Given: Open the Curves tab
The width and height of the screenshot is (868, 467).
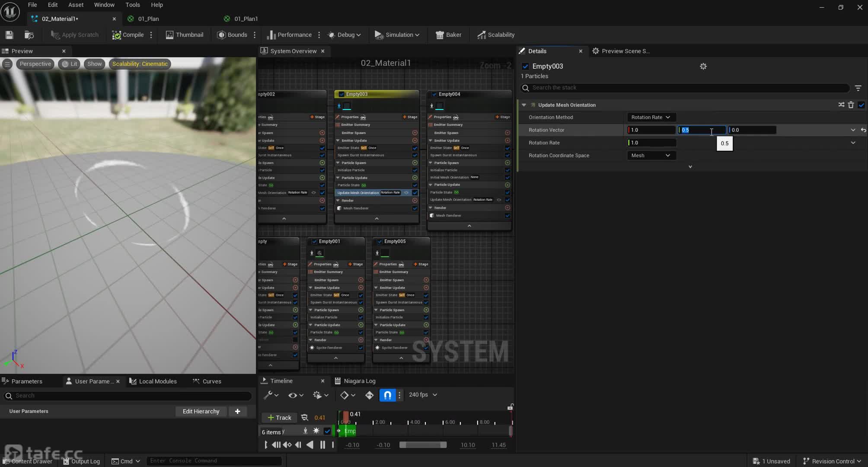Looking at the screenshot, I should click(207, 381).
